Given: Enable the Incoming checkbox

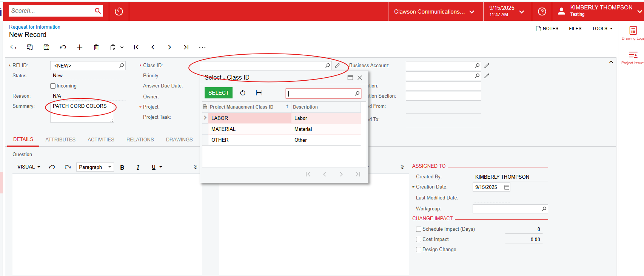Looking at the screenshot, I should pyautogui.click(x=53, y=86).
